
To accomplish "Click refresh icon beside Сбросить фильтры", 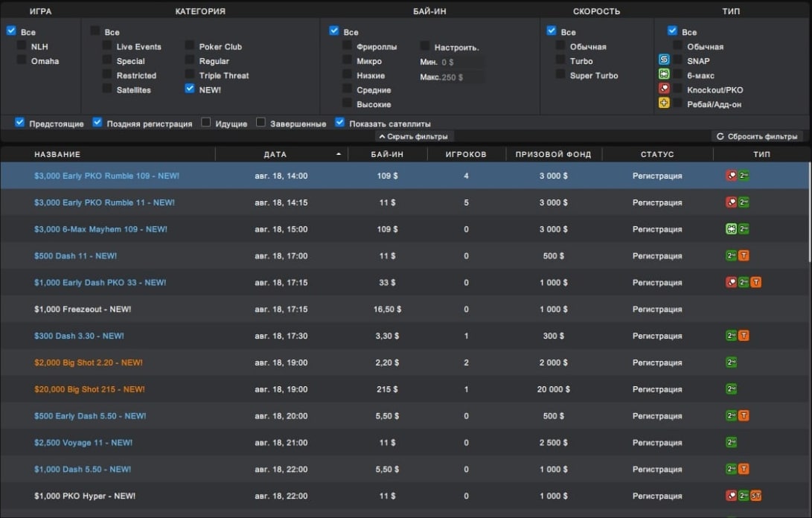I will point(720,136).
